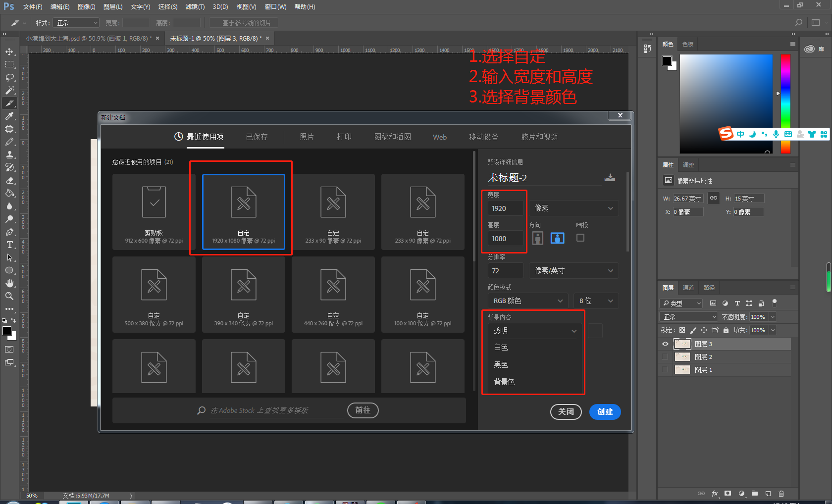
Task: Switch to the 已保存 tab
Action: [x=257, y=137]
